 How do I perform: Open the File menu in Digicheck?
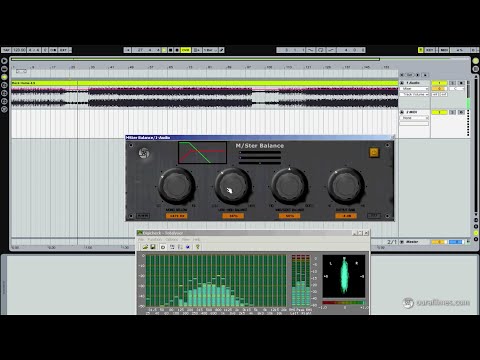pyautogui.click(x=141, y=239)
